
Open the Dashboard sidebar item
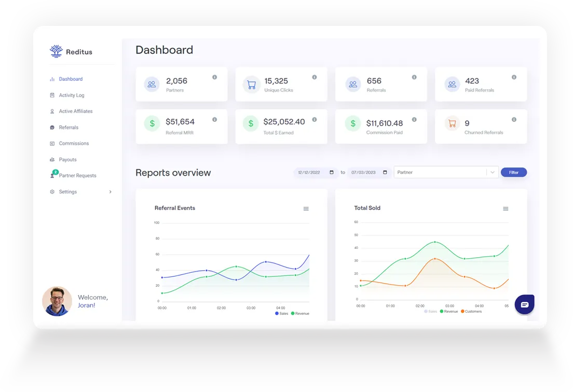click(71, 79)
